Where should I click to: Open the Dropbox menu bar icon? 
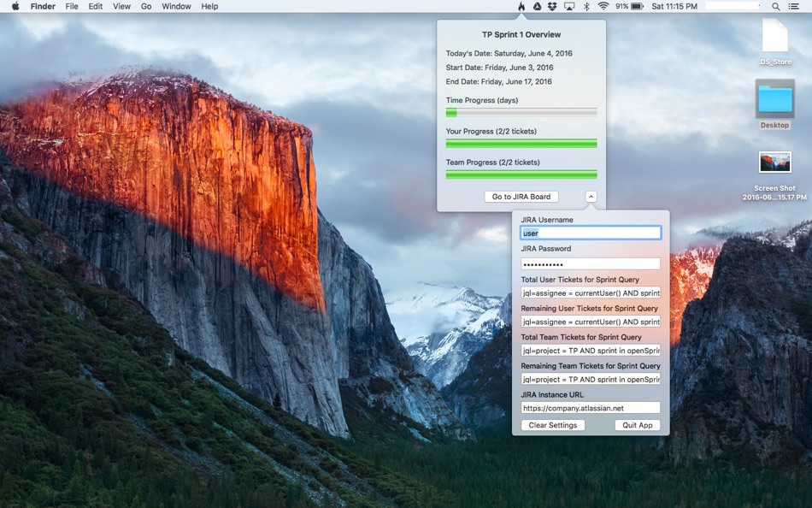point(552,6)
